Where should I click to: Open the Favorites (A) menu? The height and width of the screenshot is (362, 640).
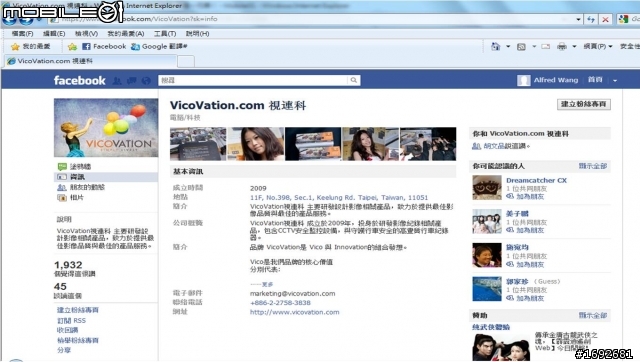125,33
